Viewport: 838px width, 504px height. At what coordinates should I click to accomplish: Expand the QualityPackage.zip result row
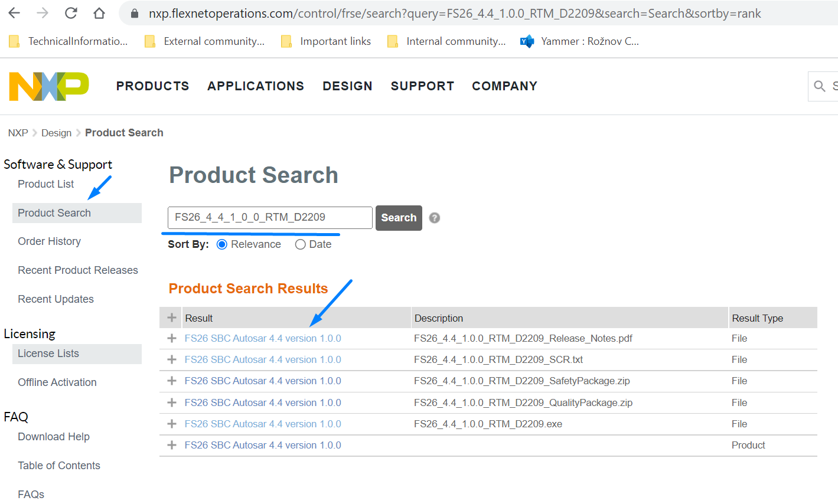(x=171, y=402)
